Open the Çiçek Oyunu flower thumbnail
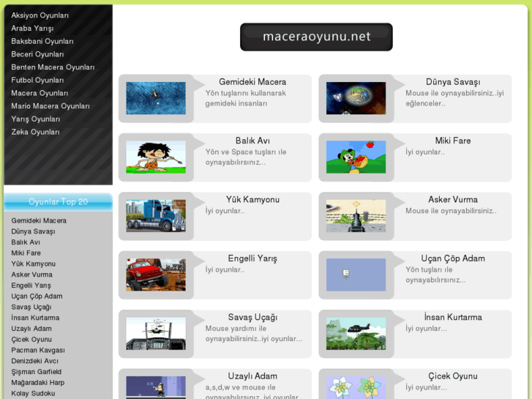The height and width of the screenshot is (399, 532). (356, 387)
